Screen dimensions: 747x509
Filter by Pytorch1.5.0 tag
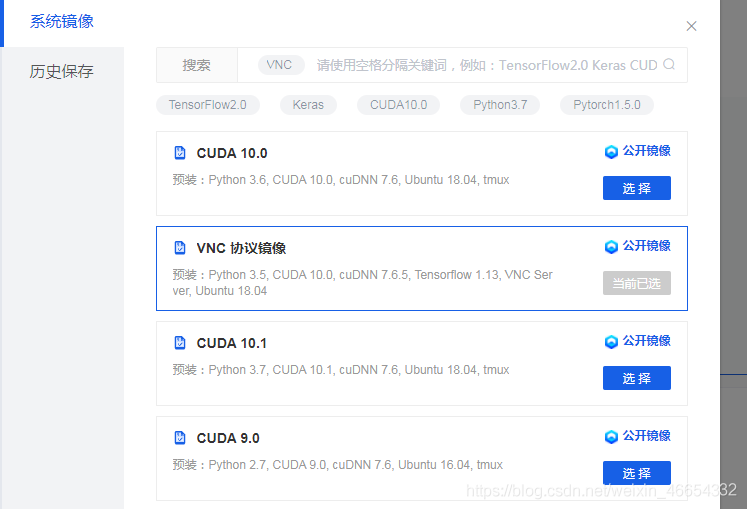(x=606, y=105)
